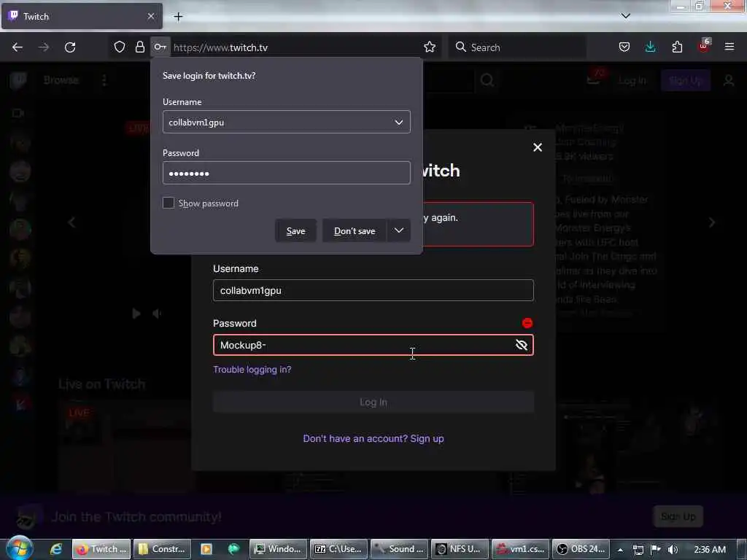The image size is (747, 560).
Task: Click the uBlock extension icon with badge
Action: (704, 46)
